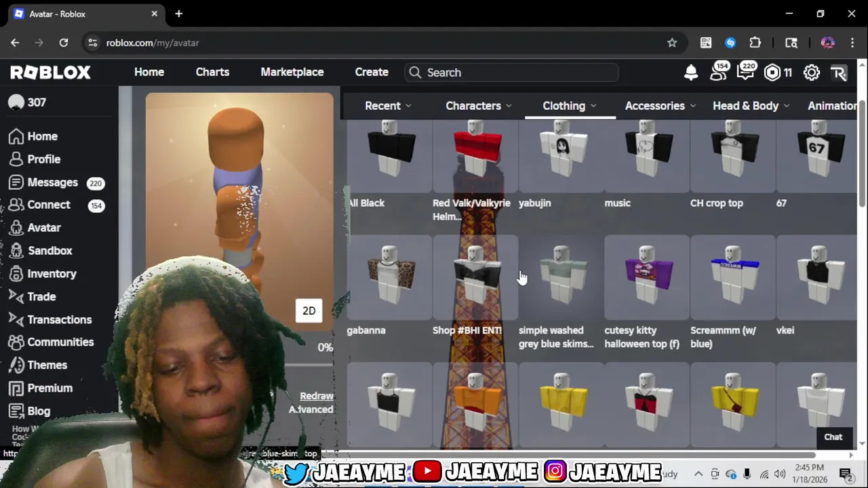Open the Animation category tab

tap(832, 106)
